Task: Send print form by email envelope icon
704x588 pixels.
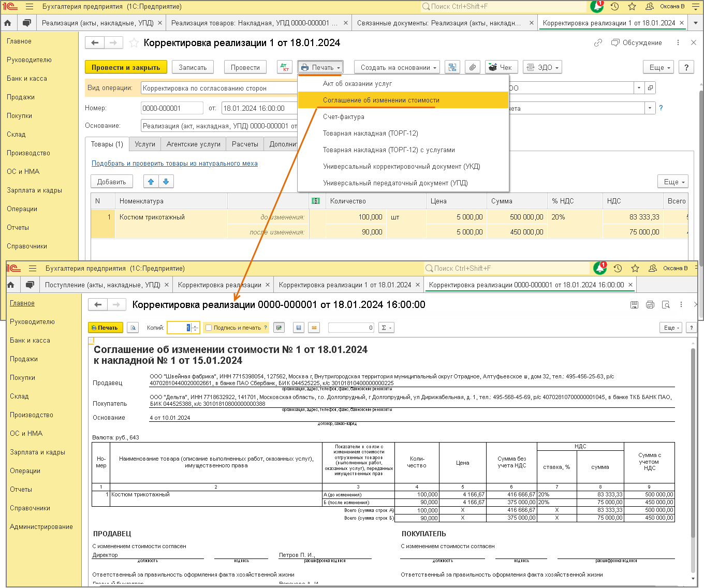Action: pos(313,328)
